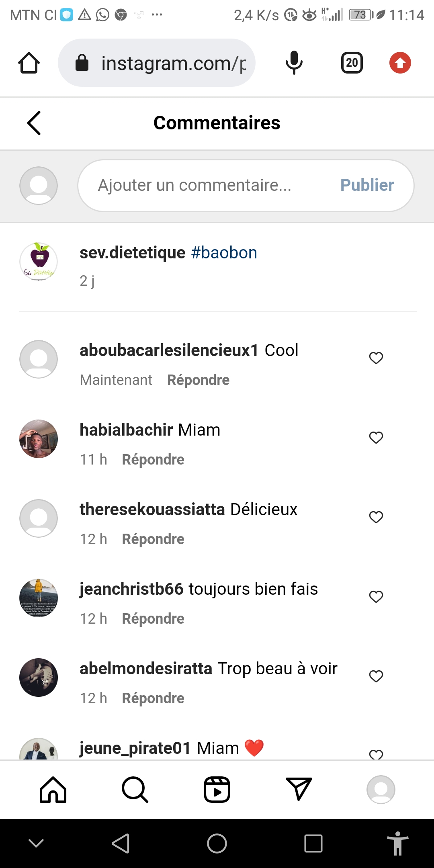Open sev.dietetique profile picture
434x868 pixels.
tap(39, 262)
